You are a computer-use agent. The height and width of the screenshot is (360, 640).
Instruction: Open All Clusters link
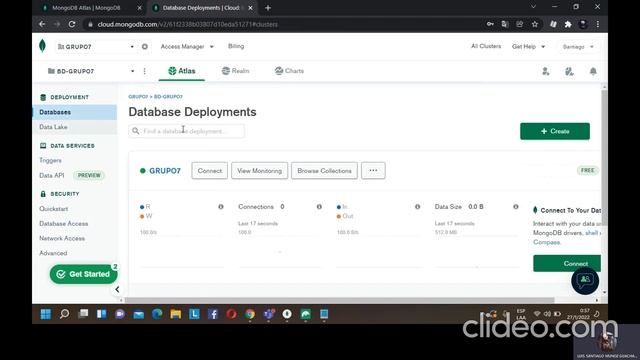coord(486,46)
